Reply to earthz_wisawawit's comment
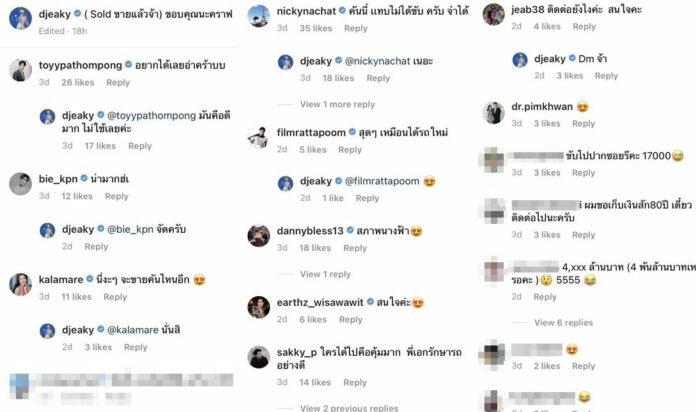The image size is (696, 412). pos(351,320)
